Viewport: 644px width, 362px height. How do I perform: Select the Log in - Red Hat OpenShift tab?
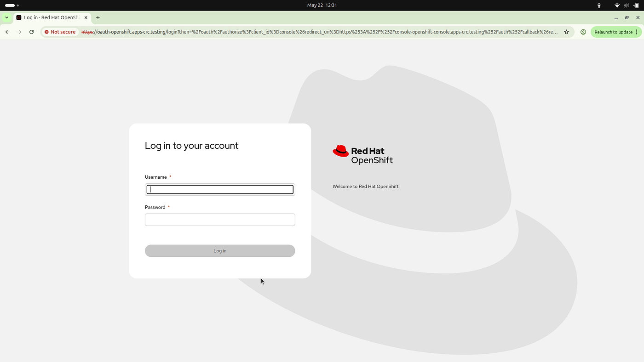(52, 17)
